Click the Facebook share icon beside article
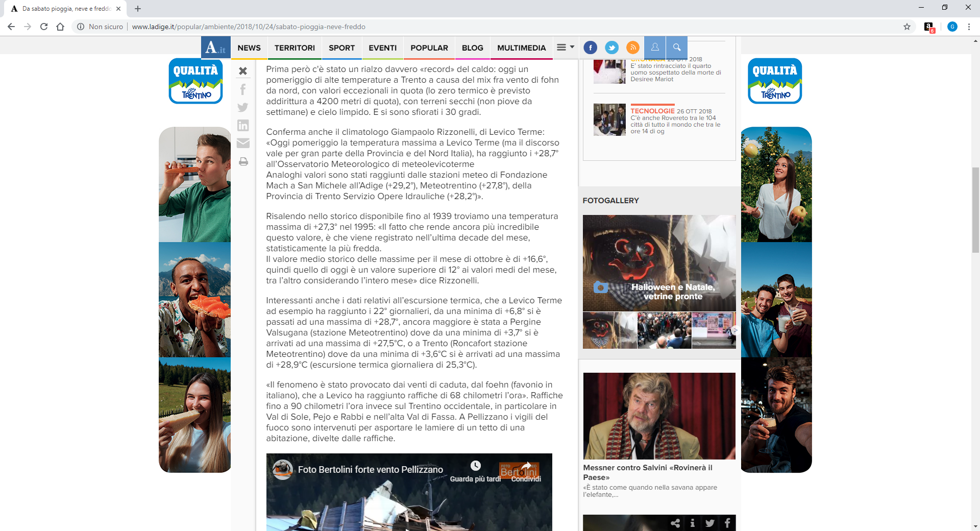Screen dimensions: 980x531 click(243, 89)
